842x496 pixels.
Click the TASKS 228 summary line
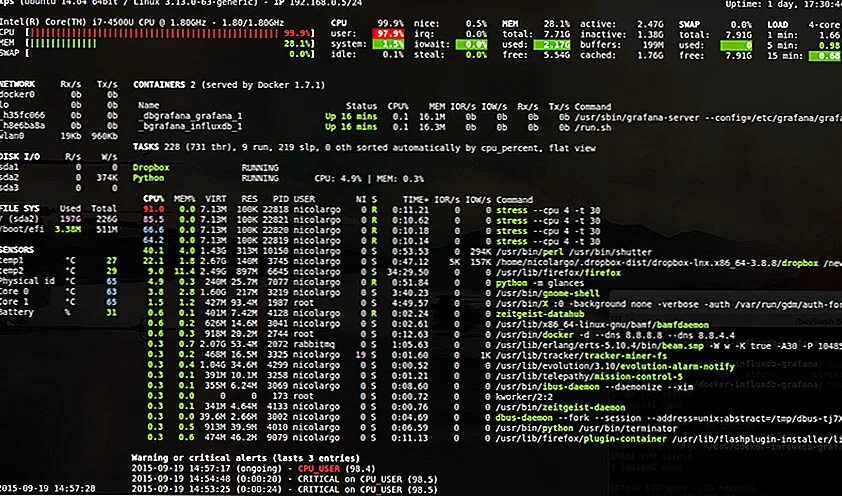pyautogui.click(x=364, y=148)
